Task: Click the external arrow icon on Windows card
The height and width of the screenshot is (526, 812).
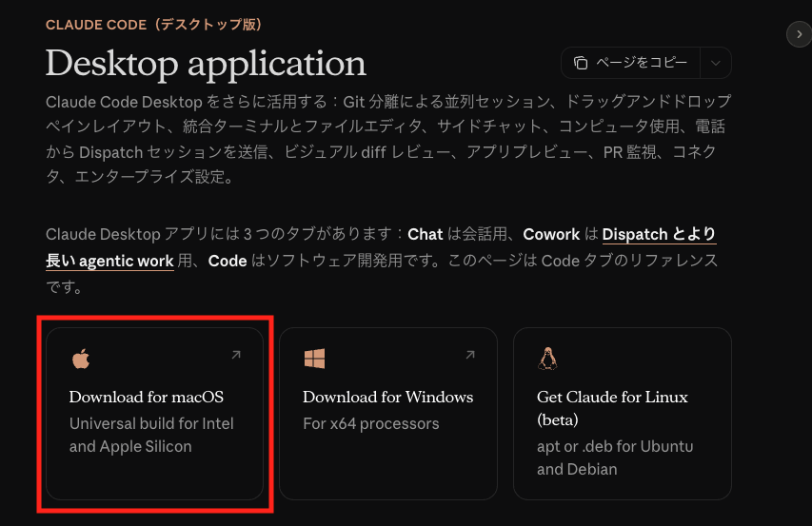Action: point(470,355)
